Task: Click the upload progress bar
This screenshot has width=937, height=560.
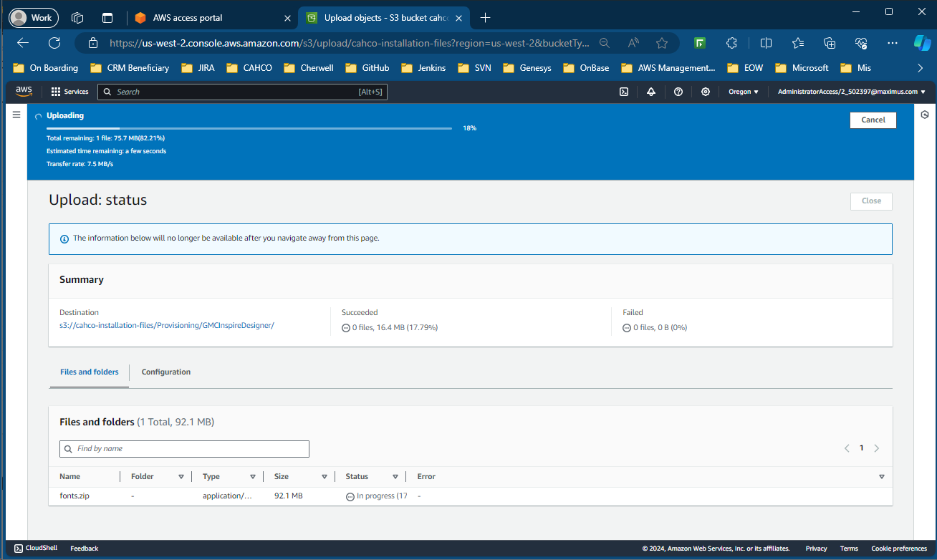Action: 249,128
